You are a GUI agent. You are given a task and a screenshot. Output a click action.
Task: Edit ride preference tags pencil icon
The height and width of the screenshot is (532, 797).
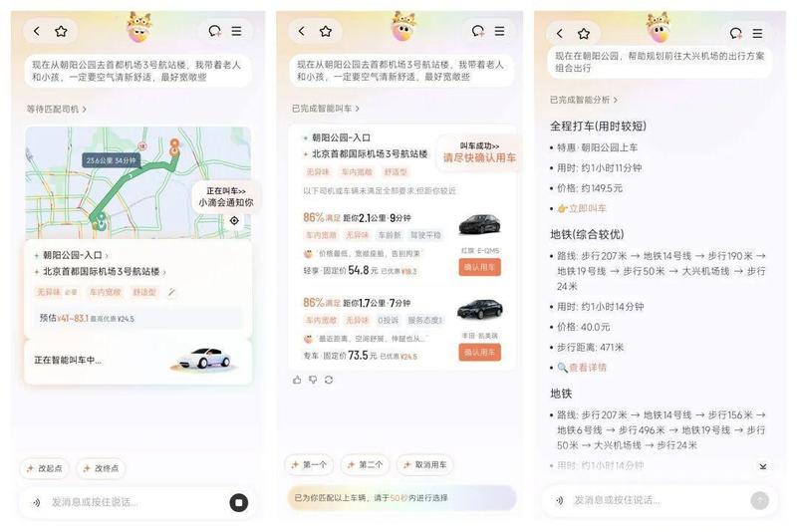pyautogui.click(x=171, y=292)
